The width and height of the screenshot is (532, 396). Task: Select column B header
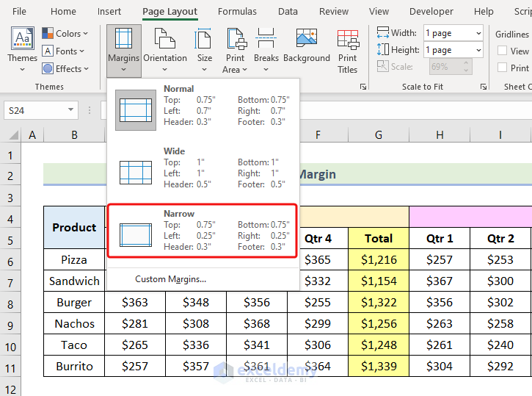click(x=74, y=135)
